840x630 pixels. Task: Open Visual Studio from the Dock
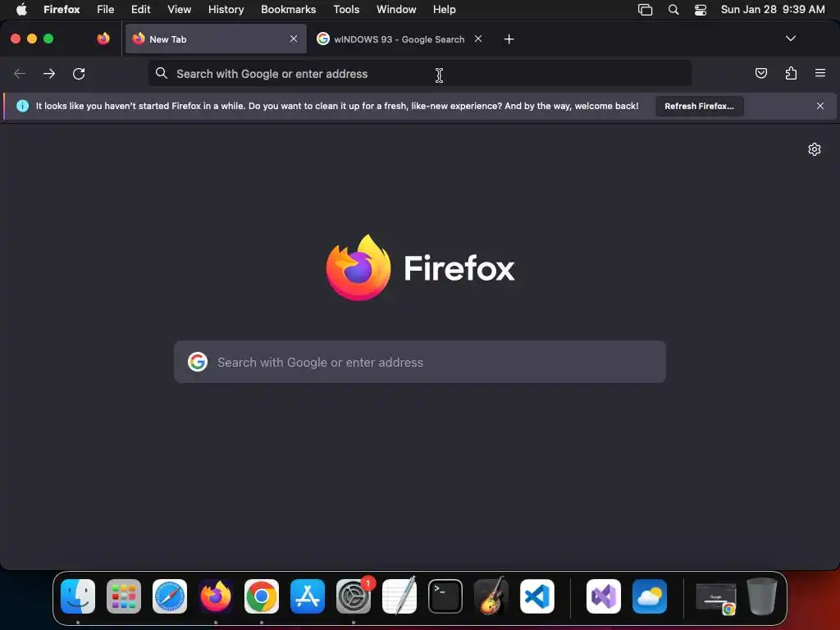click(x=604, y=596)
